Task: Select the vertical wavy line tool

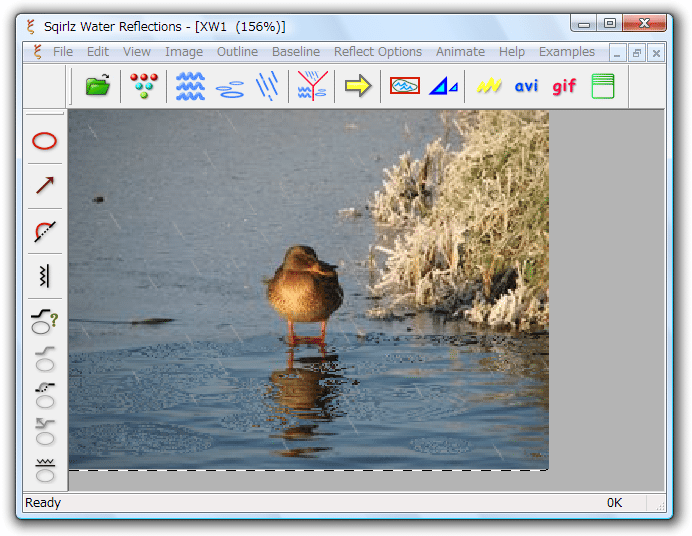Action: 44,276
